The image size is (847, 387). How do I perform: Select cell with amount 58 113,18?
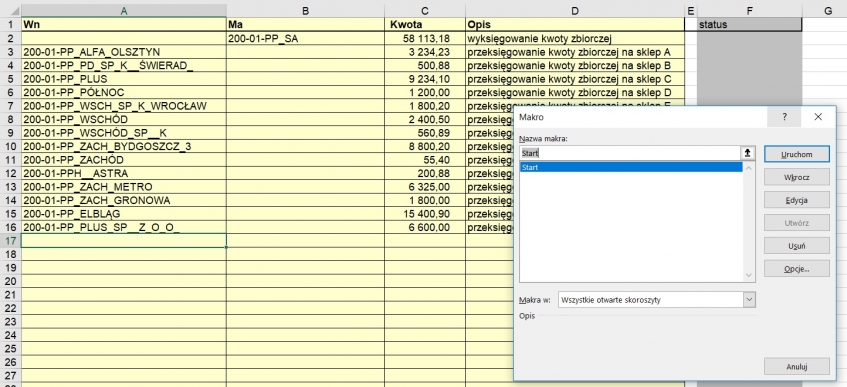425,38
